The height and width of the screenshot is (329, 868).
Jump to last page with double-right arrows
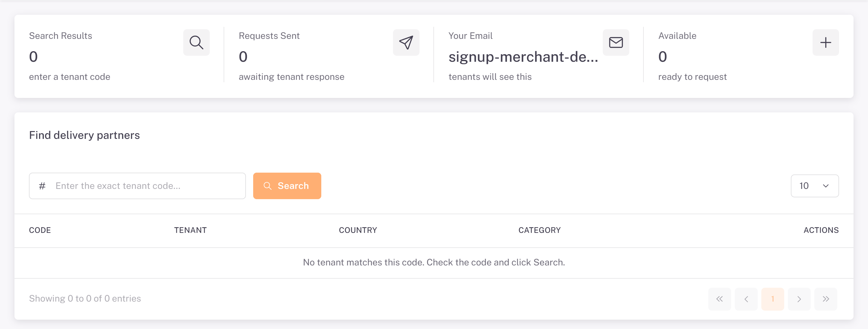pos(826,299)
